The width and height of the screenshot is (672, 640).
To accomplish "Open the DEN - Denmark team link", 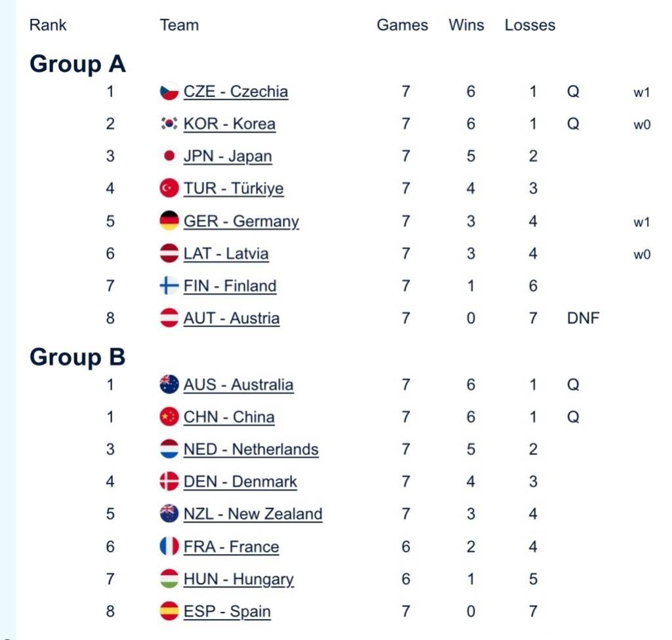I will coord(240,482).
